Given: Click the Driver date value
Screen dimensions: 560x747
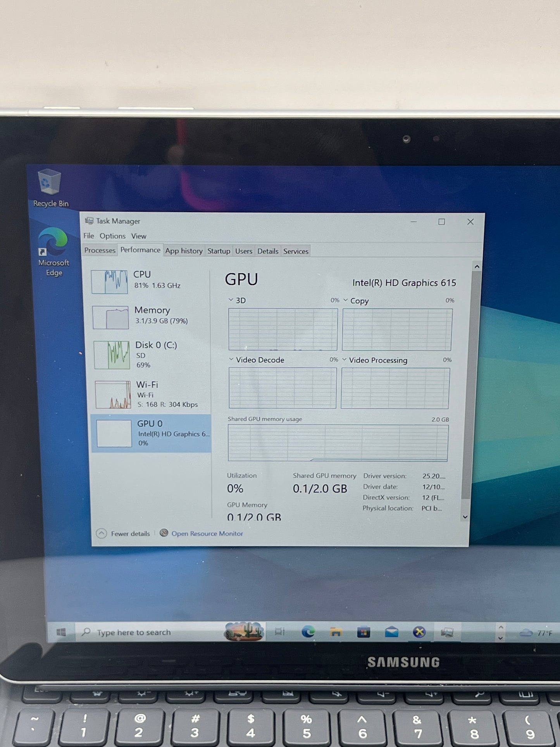Looking at the screenshot, I should (x=433, y=487).
